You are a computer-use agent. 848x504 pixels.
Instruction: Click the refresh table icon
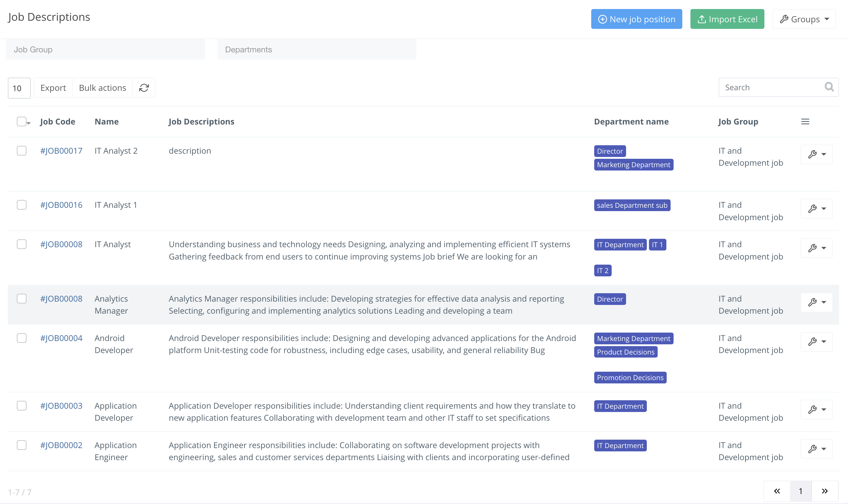pos(144,88)
